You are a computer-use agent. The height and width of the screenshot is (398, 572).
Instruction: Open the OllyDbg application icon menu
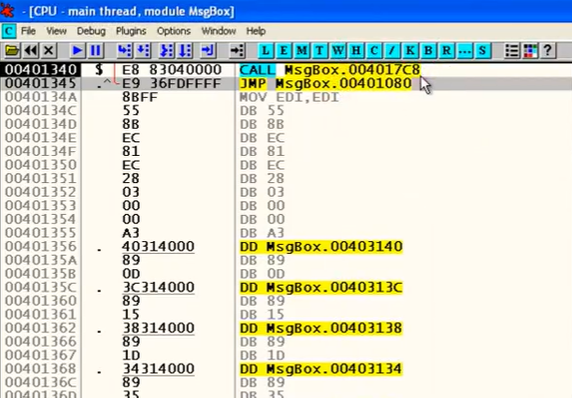(x=7, y=10)
